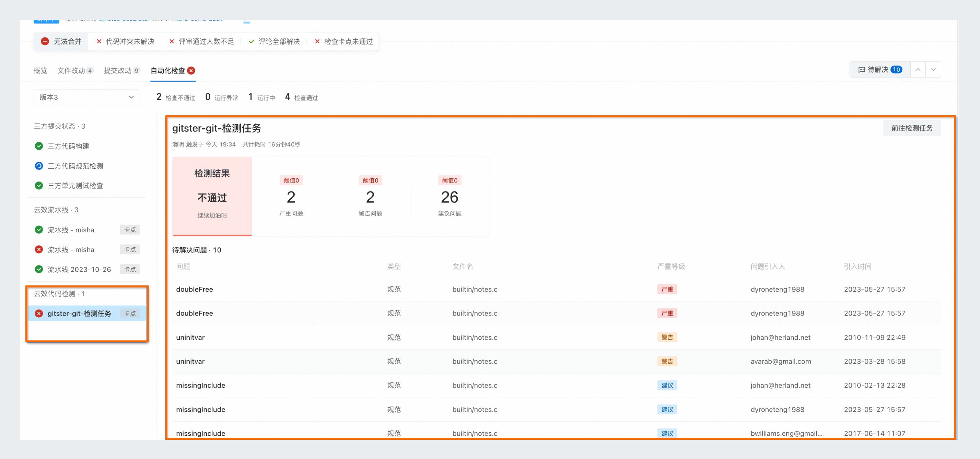
Task: Click red failed icon of second 流水线 - misha
Action: (39, 249)
